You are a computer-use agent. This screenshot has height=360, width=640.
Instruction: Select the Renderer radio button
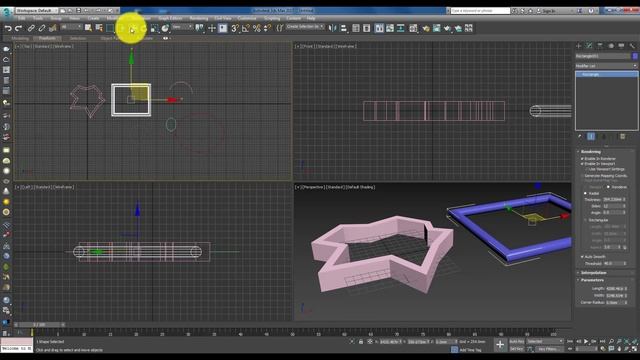click(x=608, y=187)
